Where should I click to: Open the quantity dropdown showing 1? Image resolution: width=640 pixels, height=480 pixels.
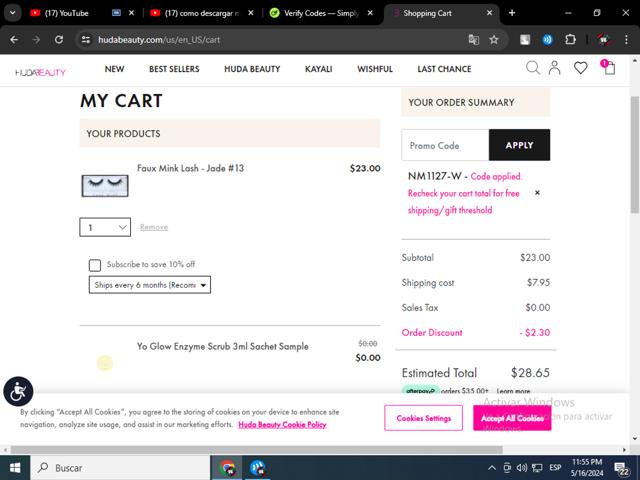point(105,227)
